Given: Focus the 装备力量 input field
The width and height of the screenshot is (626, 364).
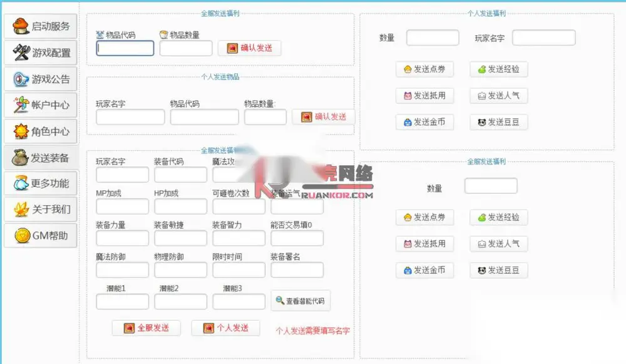Looking at the screenshot, I should tap(122, 238).
